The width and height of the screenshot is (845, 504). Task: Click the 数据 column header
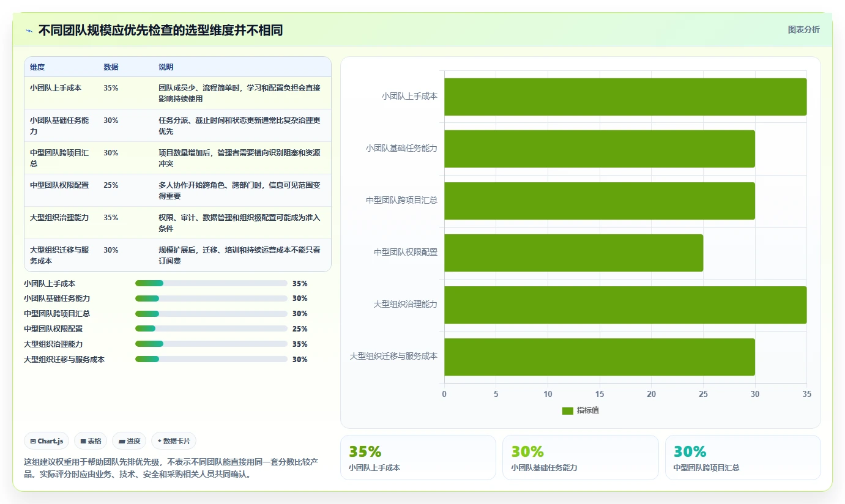pyautogui.click(x=111, y=67)
